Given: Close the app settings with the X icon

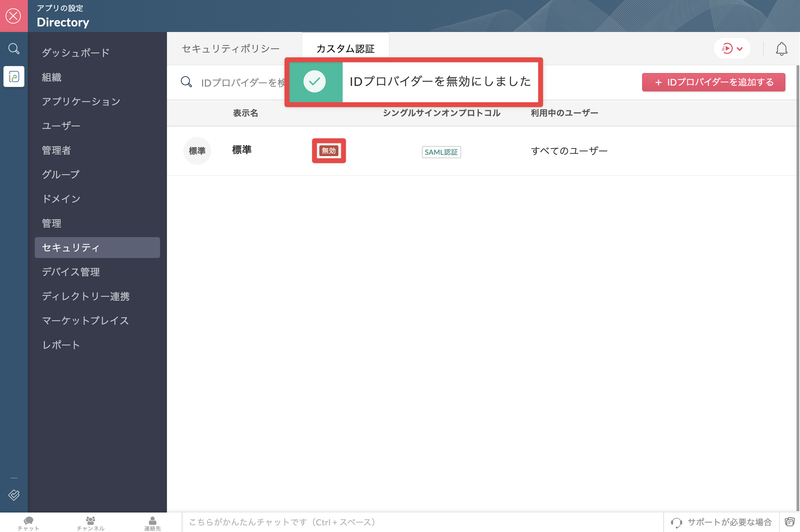Looking at the screenshot, I should coord(14,16).
